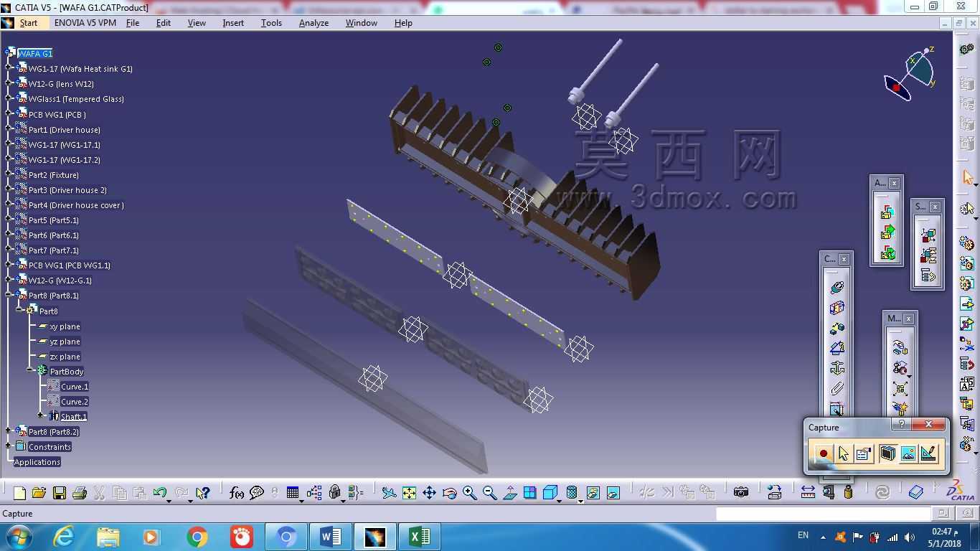980x551 pixels.
Task: Click the power input command field
Action: (824, 513)
